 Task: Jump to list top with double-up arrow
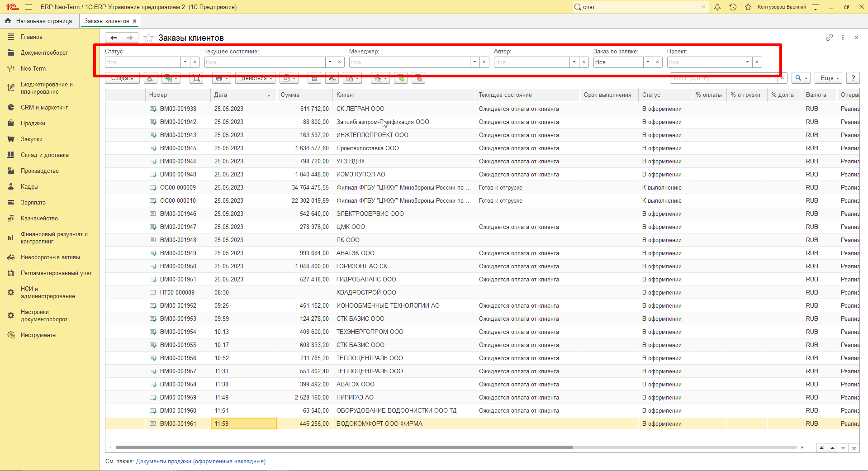pos(821,448)
